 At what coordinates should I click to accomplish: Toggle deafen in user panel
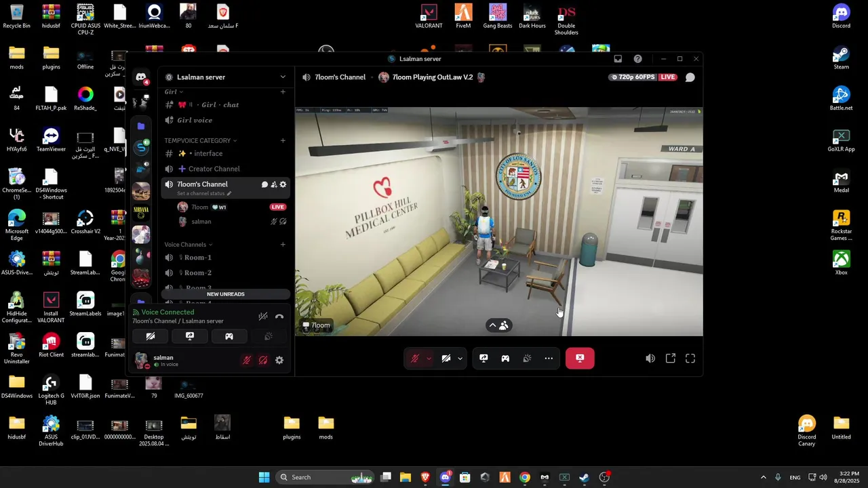pyautogui.click(x=263, y=361)
